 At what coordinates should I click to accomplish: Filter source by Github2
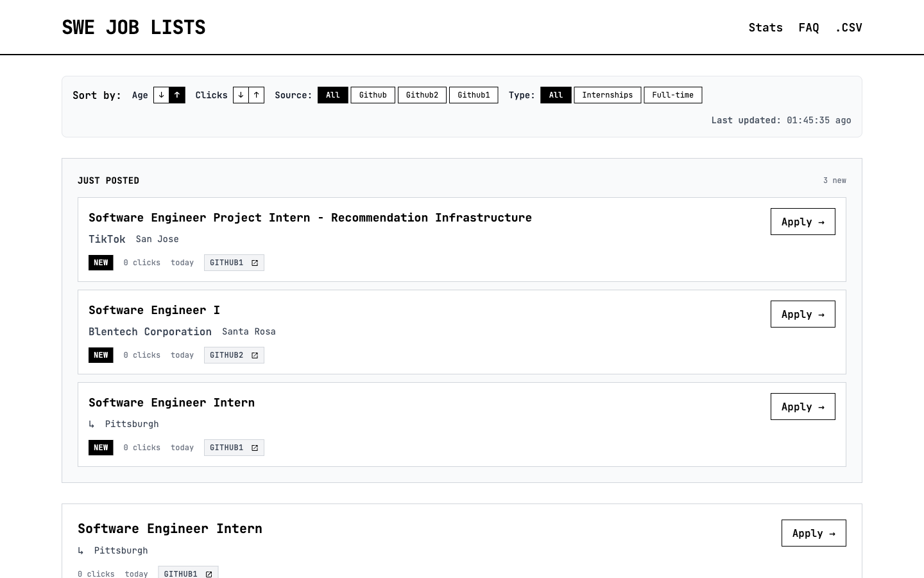pos(422,95)
